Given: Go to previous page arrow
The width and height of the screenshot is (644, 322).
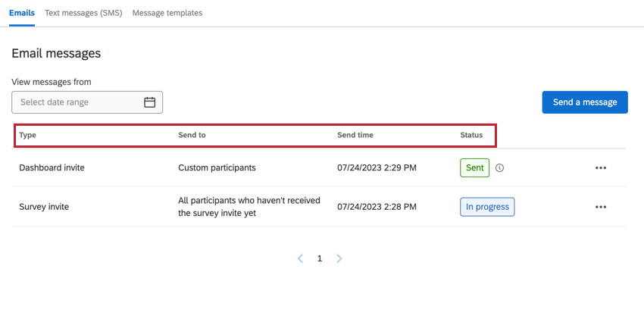Looking at the screenshot, I should (301, 258).
